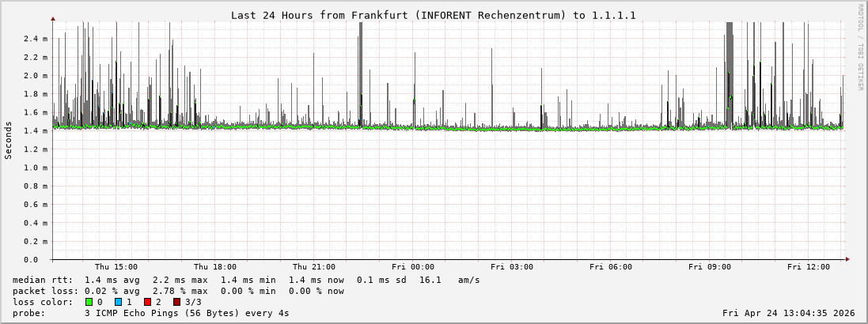Click the 1.0 m tick on the Y axis
Image resolution: width=868 pixels, height=324 pixels.
tap(36, 168)
